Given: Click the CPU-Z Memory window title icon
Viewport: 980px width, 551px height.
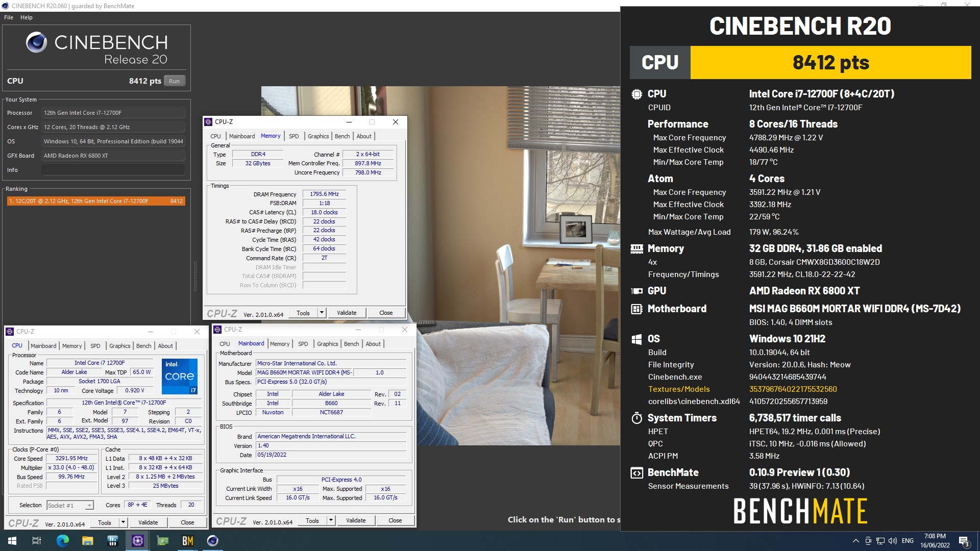Looking at the screenshot, I should click(x=208, y=122).
